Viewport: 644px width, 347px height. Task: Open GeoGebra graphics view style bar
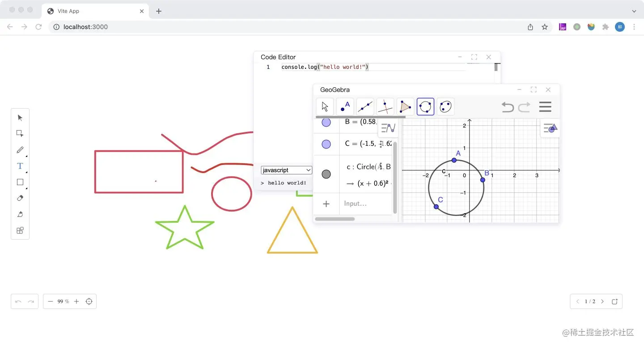550,128
